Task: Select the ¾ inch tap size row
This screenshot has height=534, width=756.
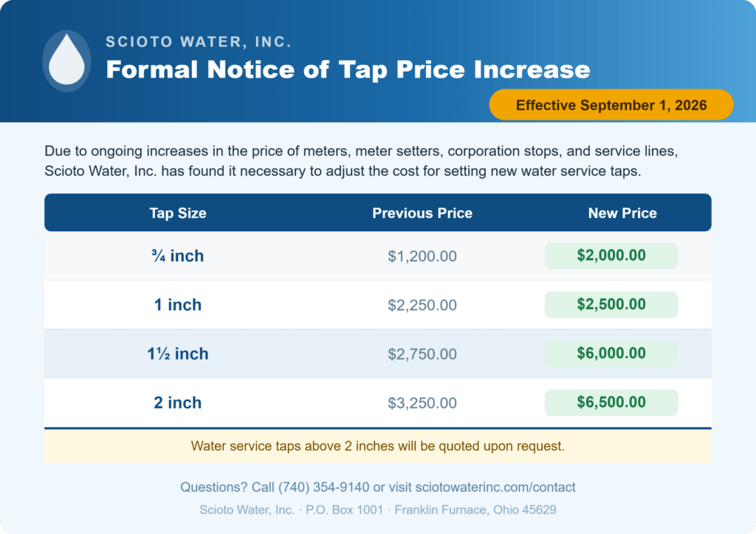Action: click(378, 256)
